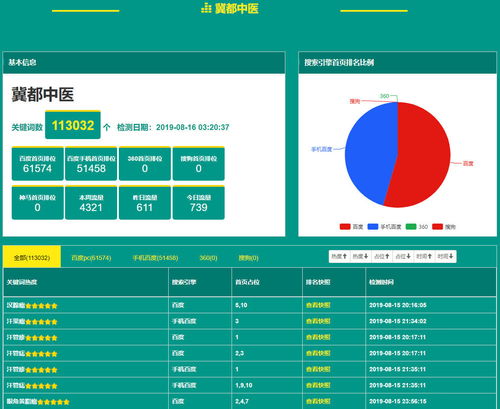Click the 本周流量 4321 tile
The height and width of the screenshot is (409, 500).
click(x=91, y=203)
